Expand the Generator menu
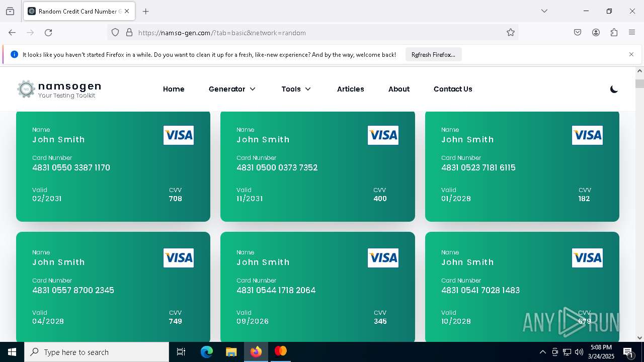 click(232, 89)
